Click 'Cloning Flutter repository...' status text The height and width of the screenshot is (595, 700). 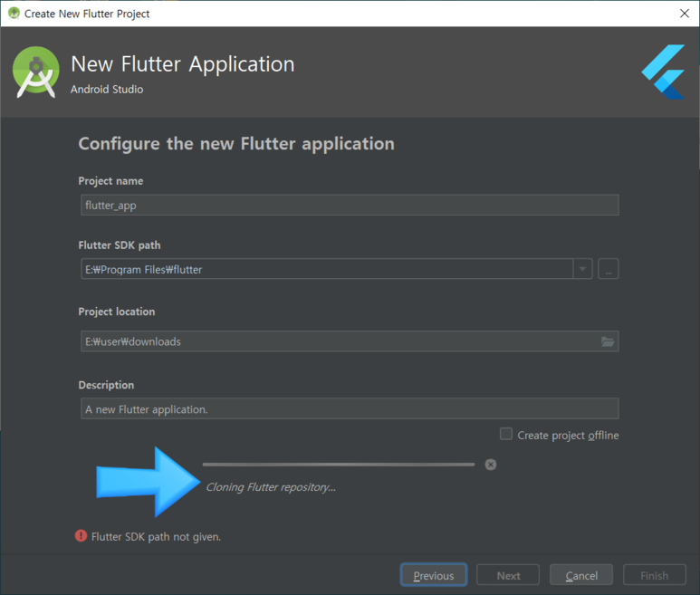tap(271, 487)
